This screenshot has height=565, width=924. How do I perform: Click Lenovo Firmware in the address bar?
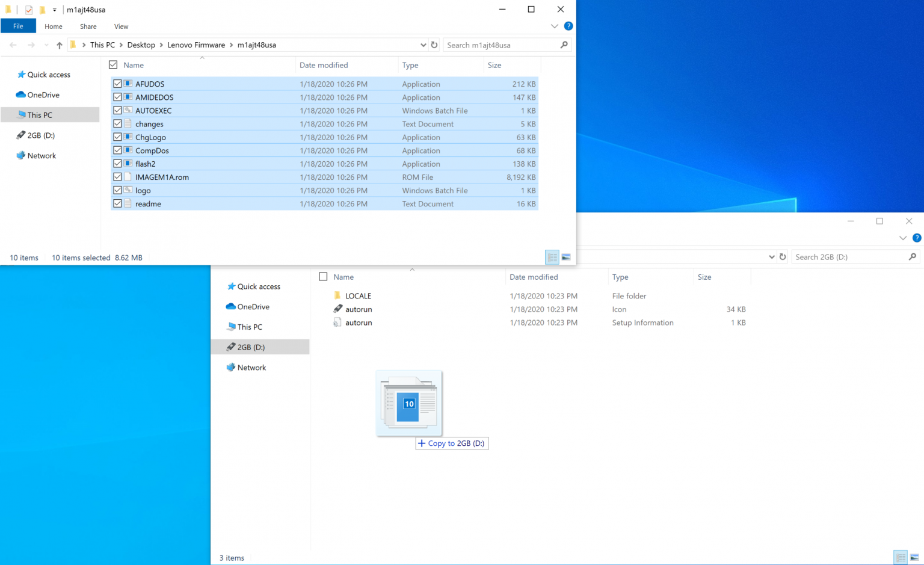click(x=196, y=45)
